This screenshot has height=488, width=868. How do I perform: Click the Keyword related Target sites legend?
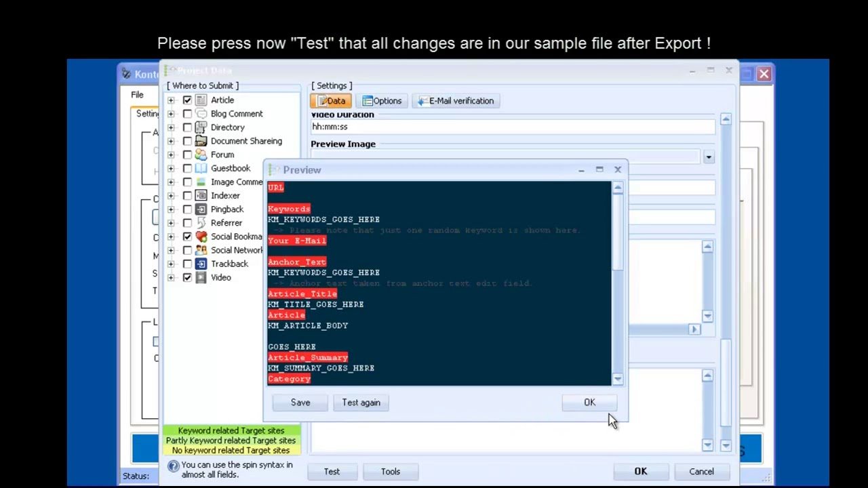pos(231,430)
